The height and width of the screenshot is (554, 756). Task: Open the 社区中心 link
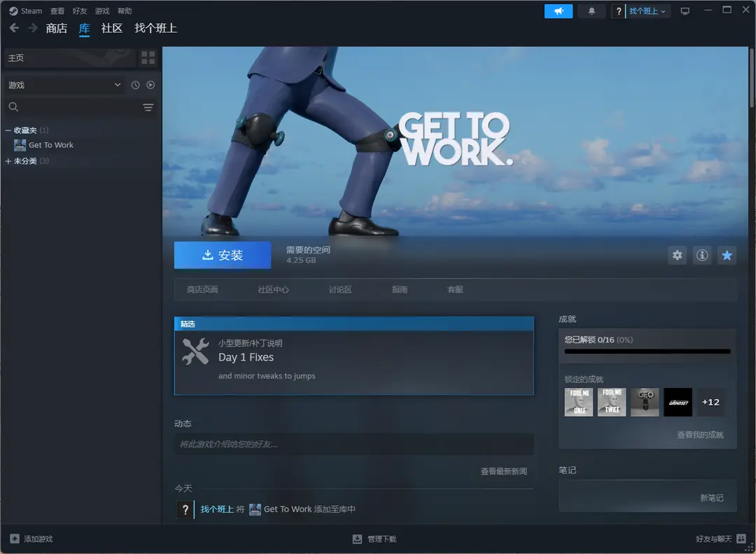click(274, 289)
